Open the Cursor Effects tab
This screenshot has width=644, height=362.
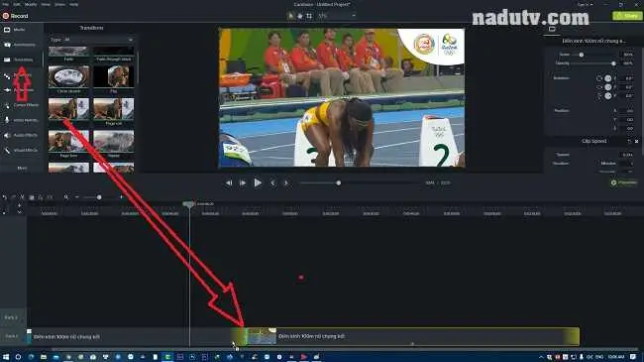pos(22,105)
